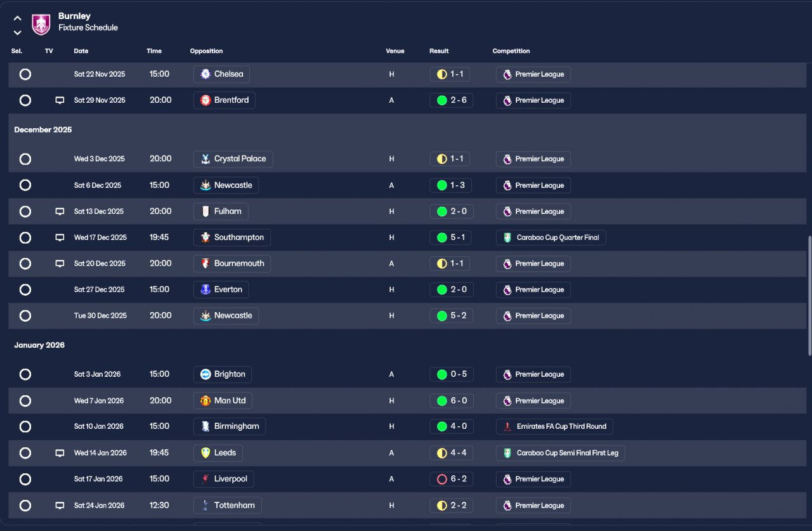Sort fixtures by the Competition column

click(x=511, y=51)
